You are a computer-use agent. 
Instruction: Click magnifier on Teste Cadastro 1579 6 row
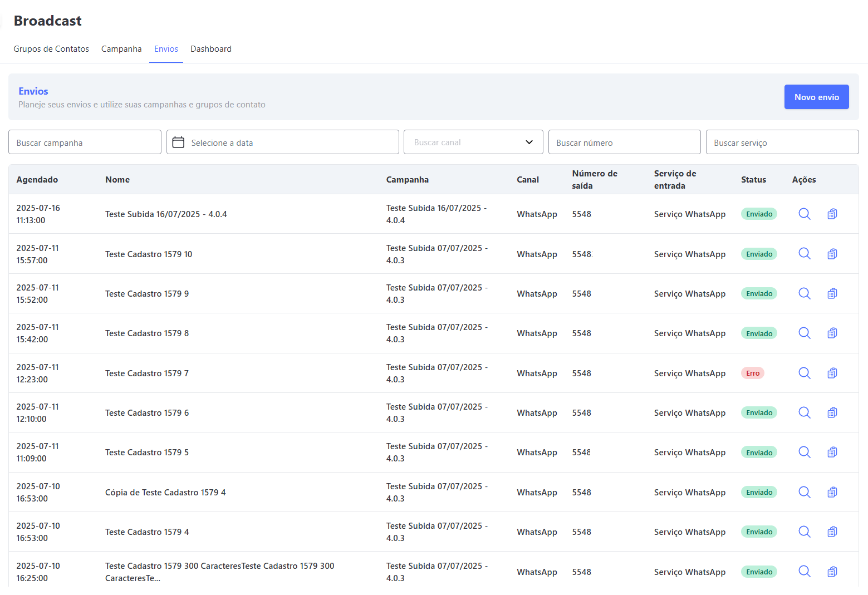(x=805, y=412)
